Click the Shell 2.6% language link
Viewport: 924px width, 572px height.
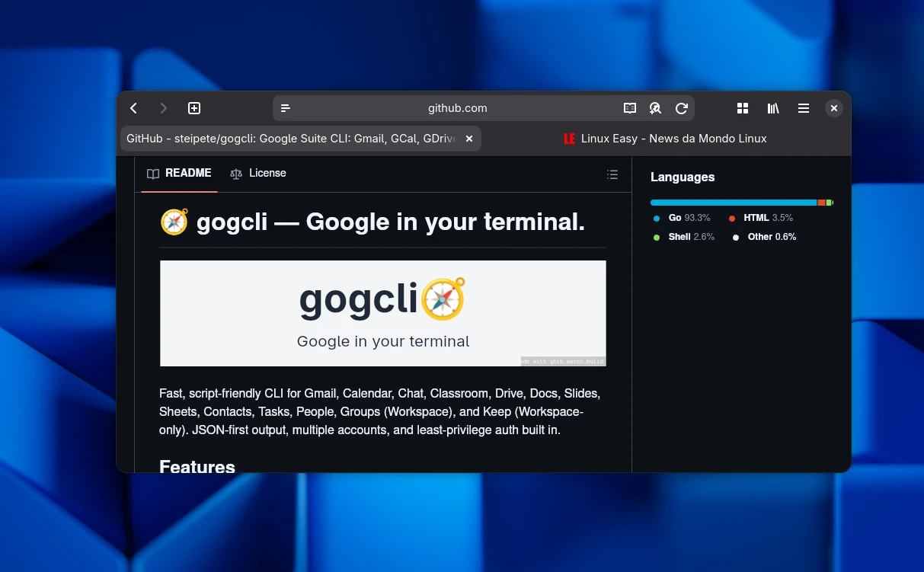pyautogui.click(x=690, y=237)
